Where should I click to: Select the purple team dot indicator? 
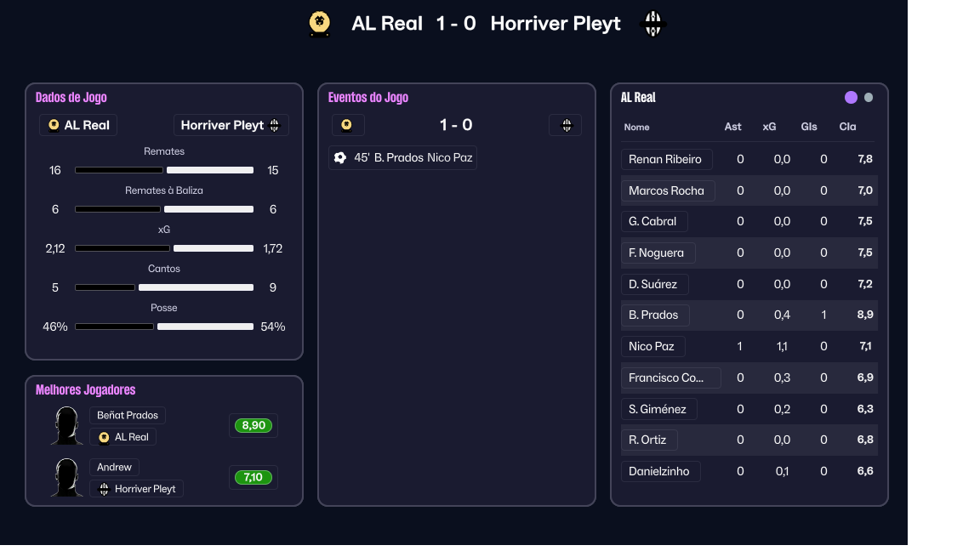click(851, 98)
